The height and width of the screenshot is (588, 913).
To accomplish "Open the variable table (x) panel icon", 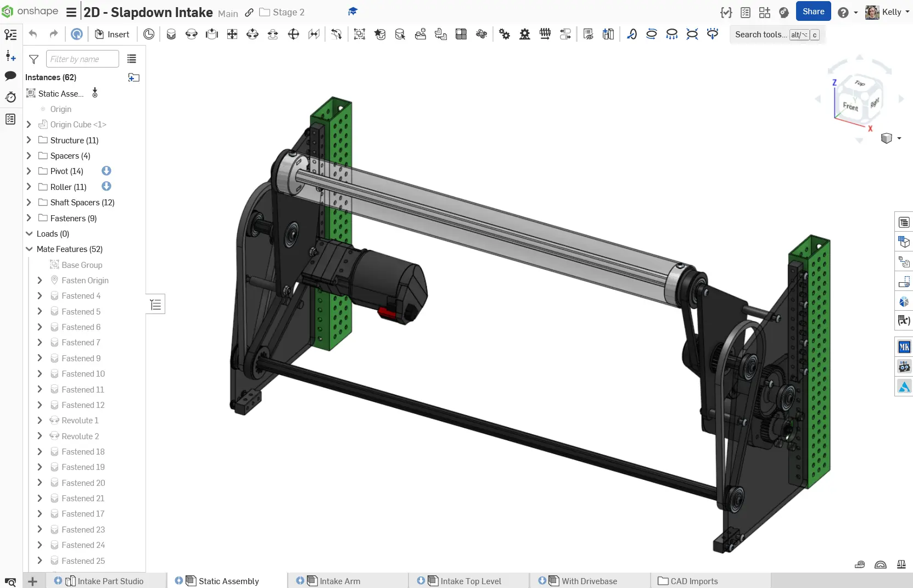I will coord(904,320).
